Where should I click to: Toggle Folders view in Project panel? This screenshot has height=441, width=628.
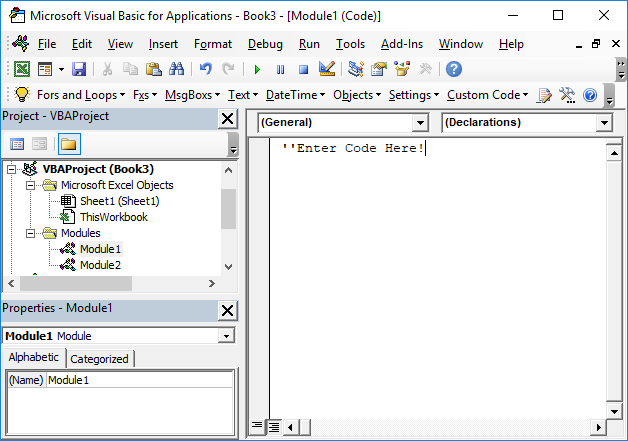[69, 144]
